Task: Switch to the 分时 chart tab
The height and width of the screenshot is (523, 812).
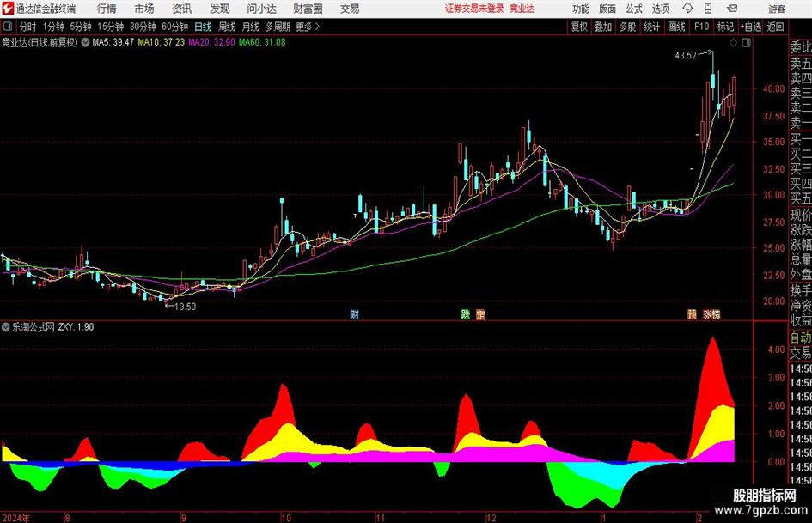Action: pyautogui.click(x=28, y=27)
